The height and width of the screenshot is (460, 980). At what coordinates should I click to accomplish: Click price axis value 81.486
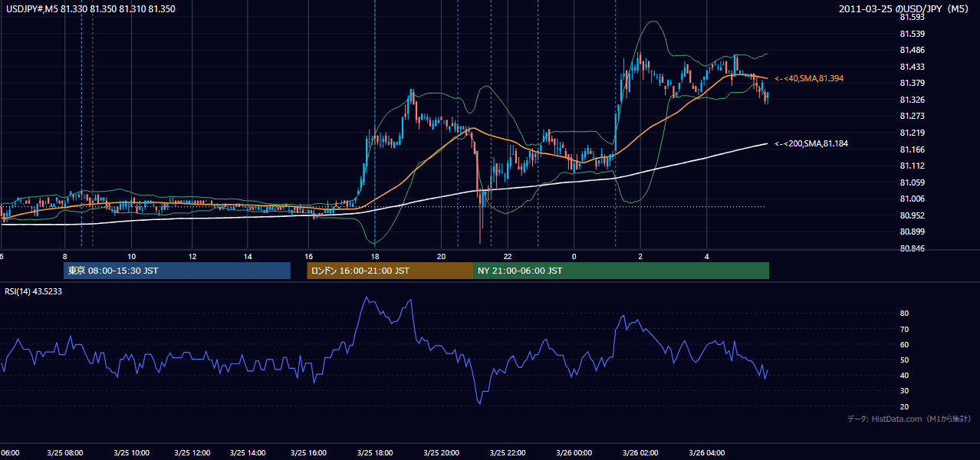[912, 50]
